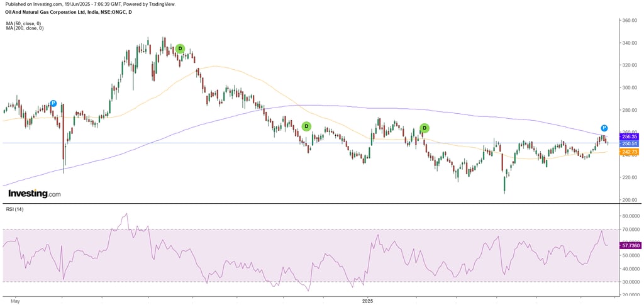Click the 220.00 price axis label

point(631,177)
